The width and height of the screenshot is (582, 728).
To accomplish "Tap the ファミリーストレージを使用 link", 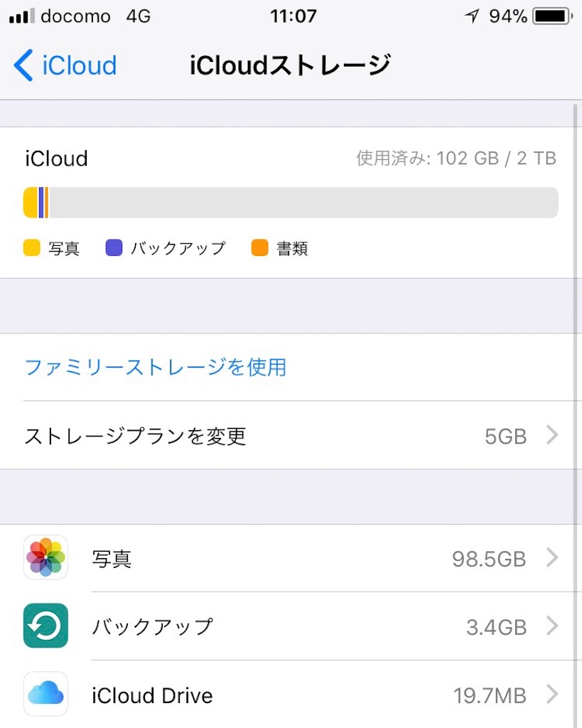I will (155, 368).
